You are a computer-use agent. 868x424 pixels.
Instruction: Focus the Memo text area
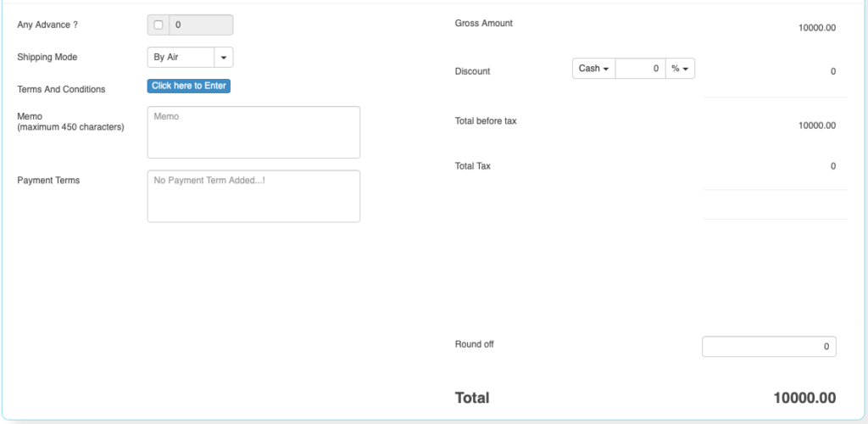[253, 132]
